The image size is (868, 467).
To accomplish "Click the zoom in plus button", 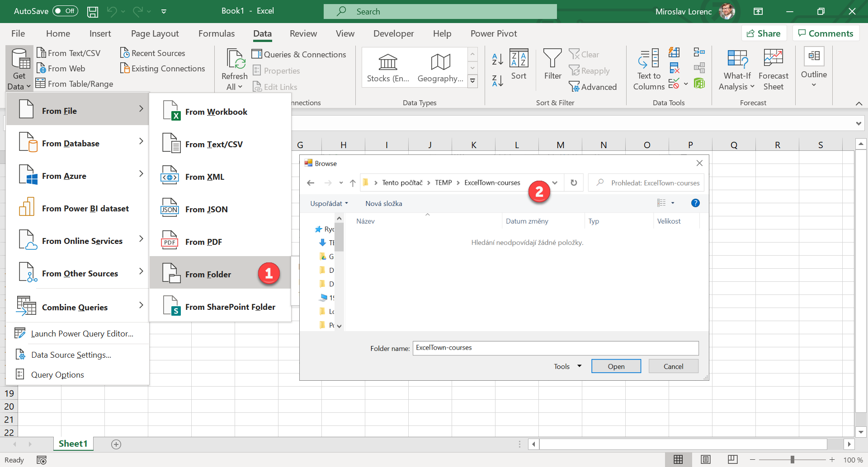I will click(832, 460).
